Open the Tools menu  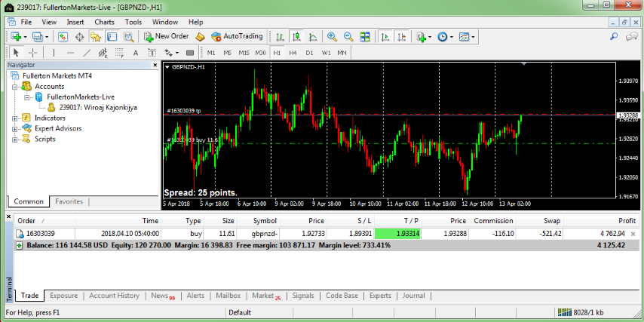pyautogui.click(x=133, y=22)
